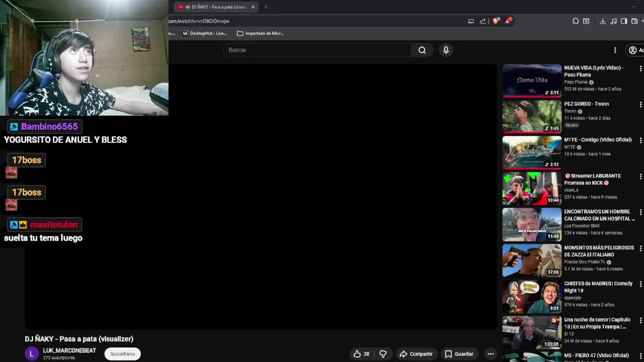The image size is (644, 362).
Task: Open CHISTES de MADRES Comedy Night thumbnail
Action: [x=532, y=297]
